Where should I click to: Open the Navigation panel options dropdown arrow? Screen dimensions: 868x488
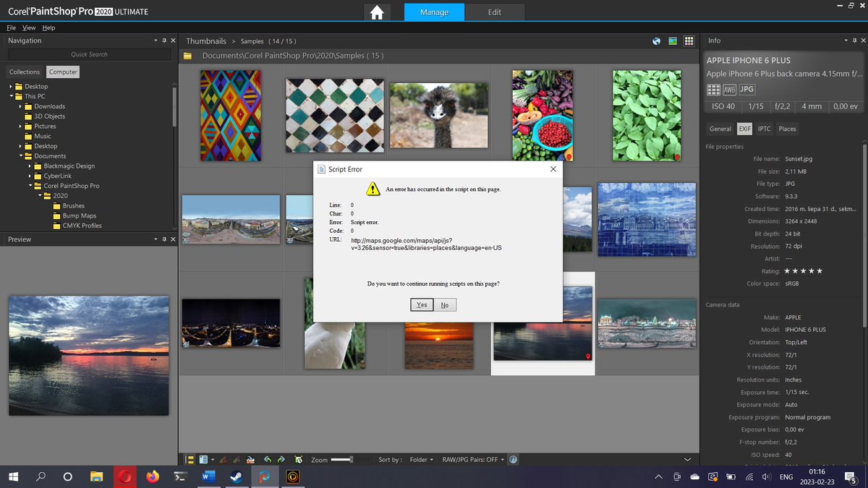156,40
